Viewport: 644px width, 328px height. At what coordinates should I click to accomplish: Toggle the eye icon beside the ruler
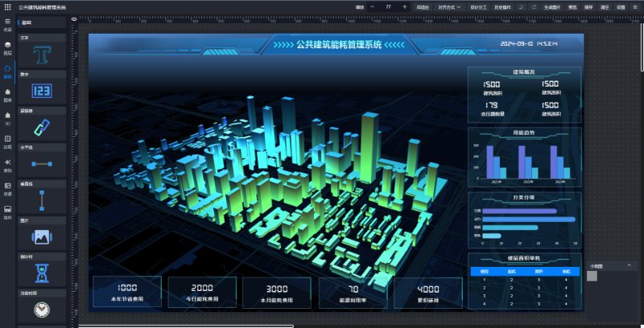click(x=74, y=18)
